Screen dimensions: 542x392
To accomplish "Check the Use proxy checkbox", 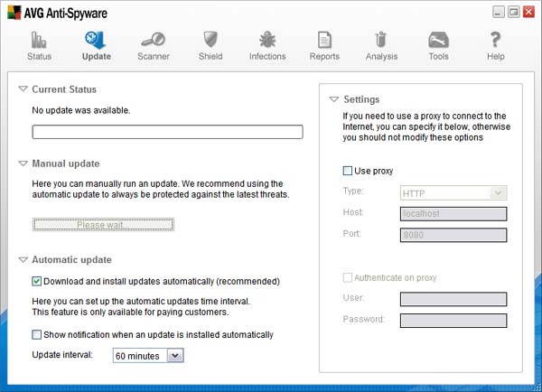I will [x=348, y=171].
